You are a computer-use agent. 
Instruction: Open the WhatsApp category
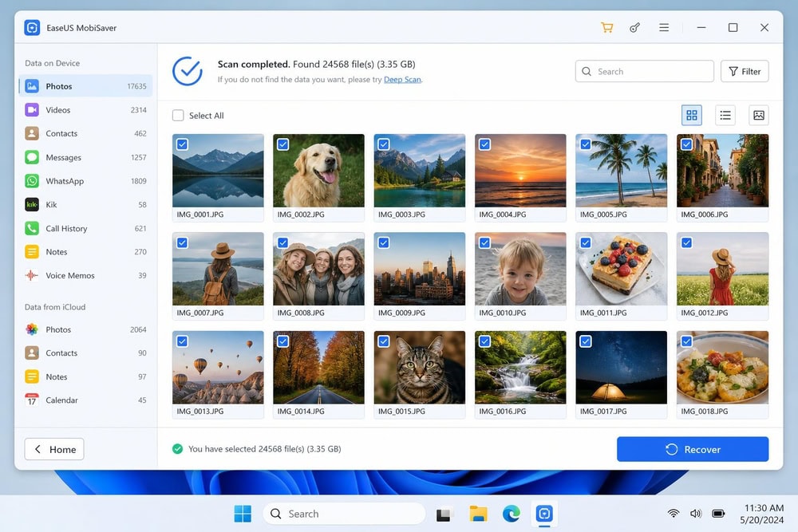(85, 181)
